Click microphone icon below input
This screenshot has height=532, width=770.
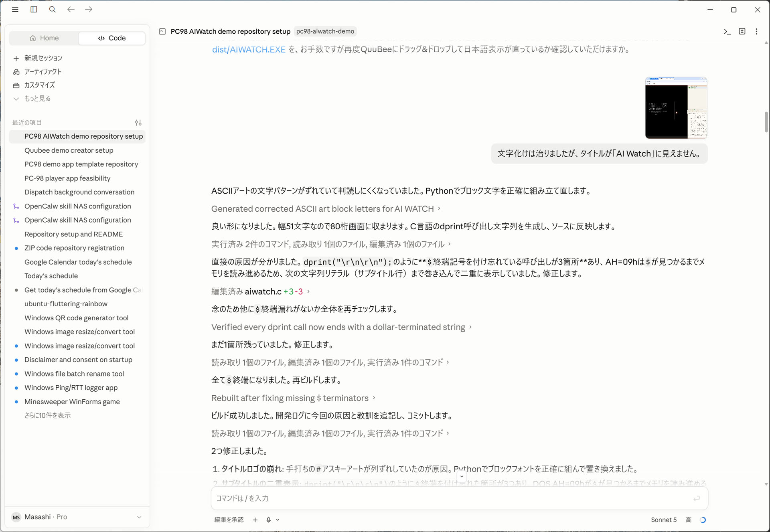(x=268, y=520)
